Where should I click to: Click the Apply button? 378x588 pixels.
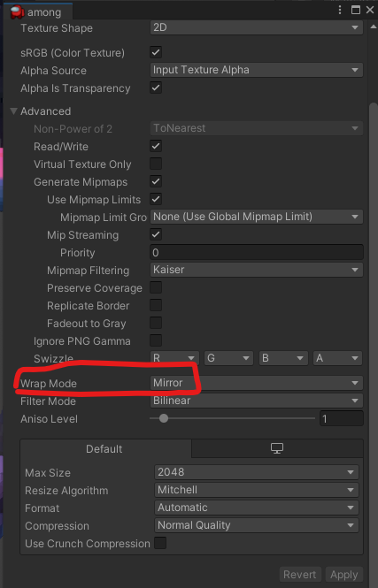(x=343, y=574)
